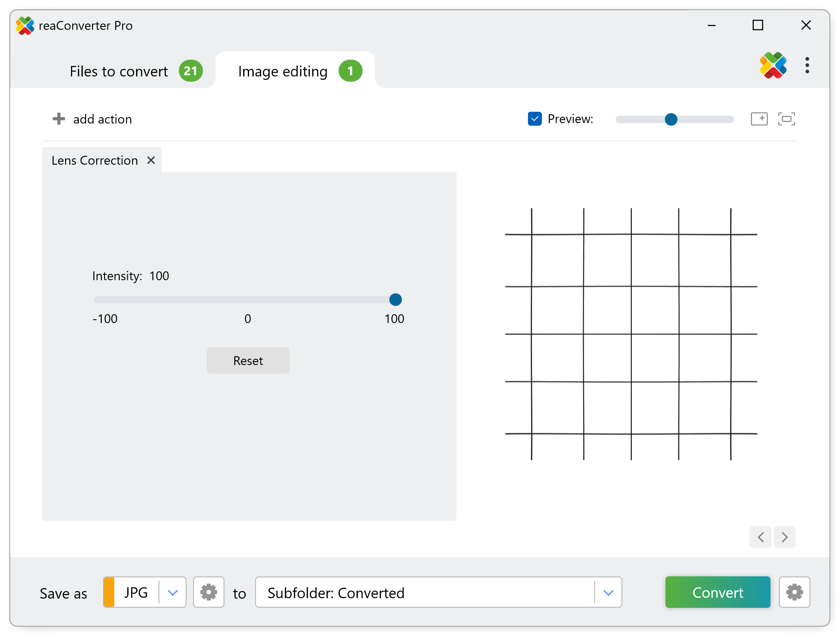The height and width of the screenshot is (636, 840).
Task: Click the fit-to-screen preview icon
Action: [x=786, y=119]
